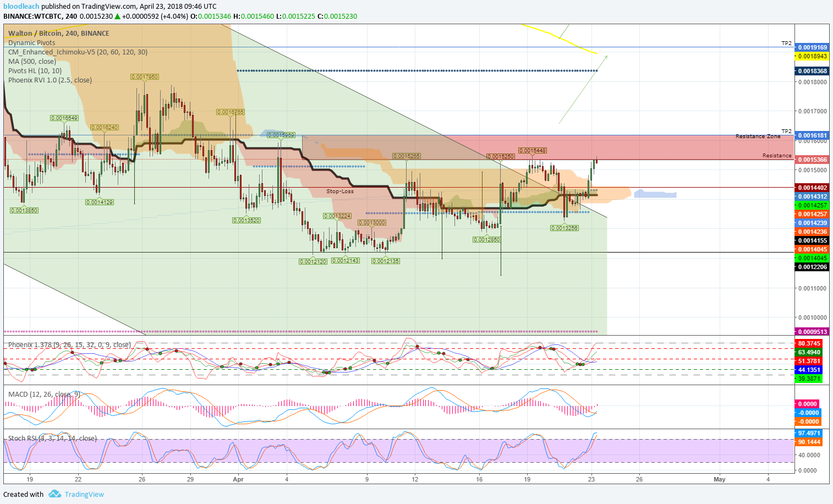Screen dimensions: 833x504
Task: Click the TradingView cloud logo icon
Action: 54,494
